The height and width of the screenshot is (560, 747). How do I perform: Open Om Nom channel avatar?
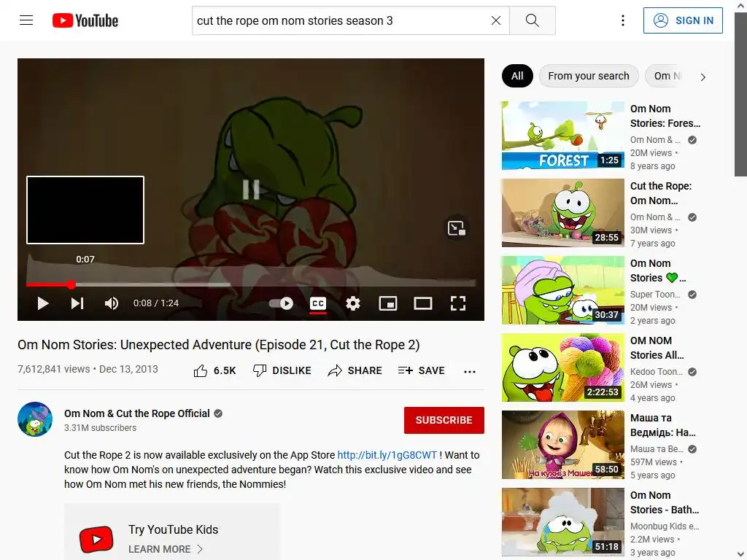point(35,419)
